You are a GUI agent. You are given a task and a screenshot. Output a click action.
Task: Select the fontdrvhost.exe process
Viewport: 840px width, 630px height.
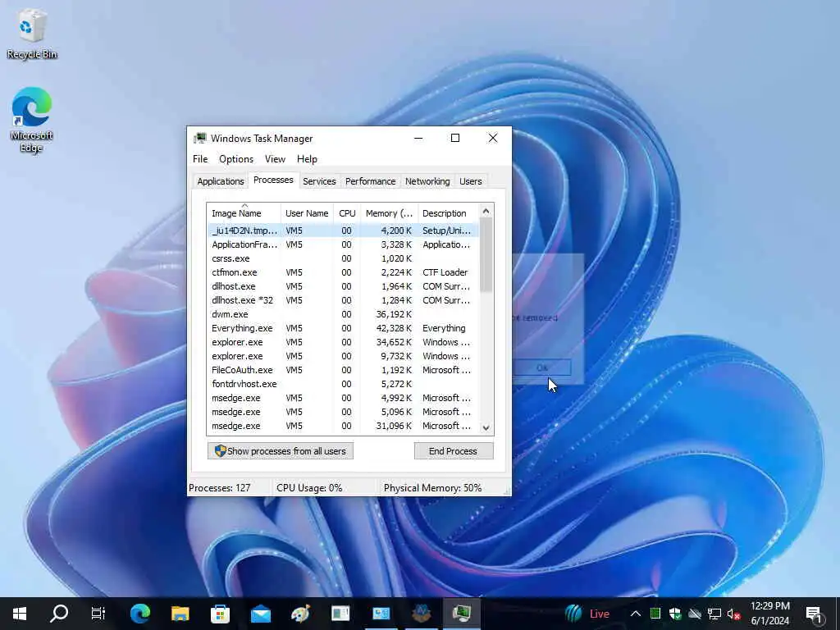[x=343, y=384]
